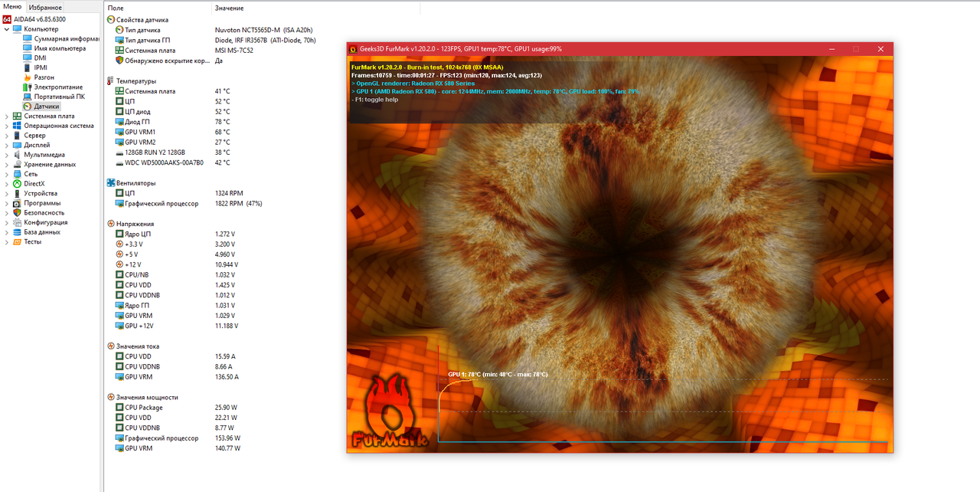The image size is (980, 492).
Task: Click the Мультимедиа speaker icon
Action: [17, 154]
